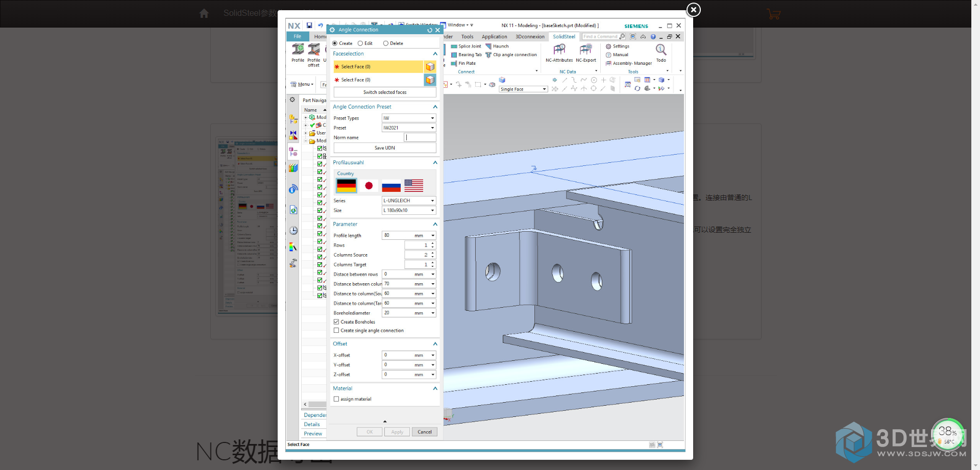Click the second Select Face cube icon

coord(430,80)
